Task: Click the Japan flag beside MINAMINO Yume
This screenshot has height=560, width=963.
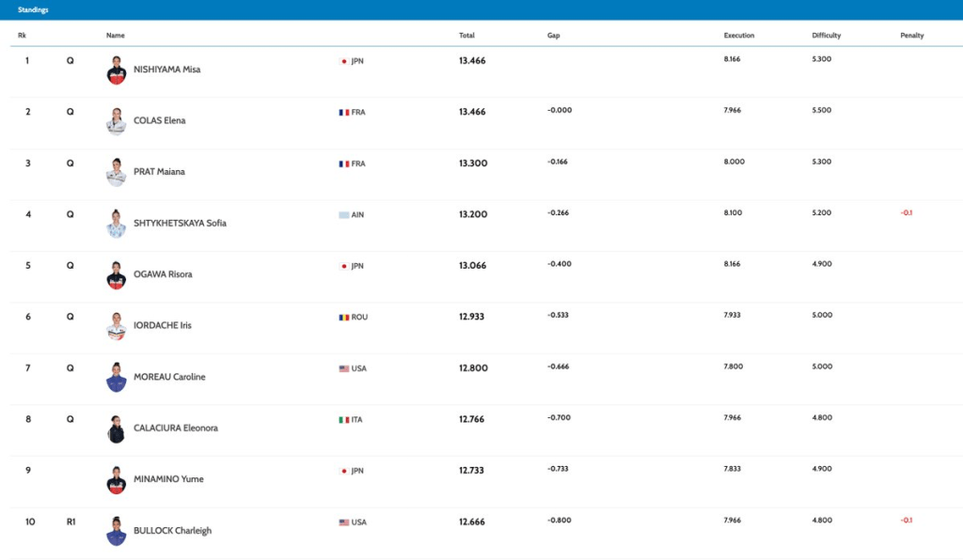Action: pos(343,472)
